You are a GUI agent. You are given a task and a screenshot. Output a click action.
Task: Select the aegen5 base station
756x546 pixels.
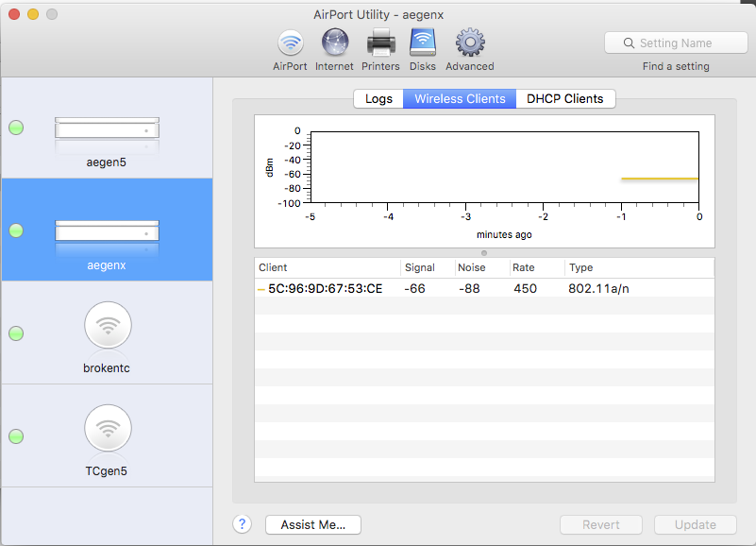coord(107,128)
